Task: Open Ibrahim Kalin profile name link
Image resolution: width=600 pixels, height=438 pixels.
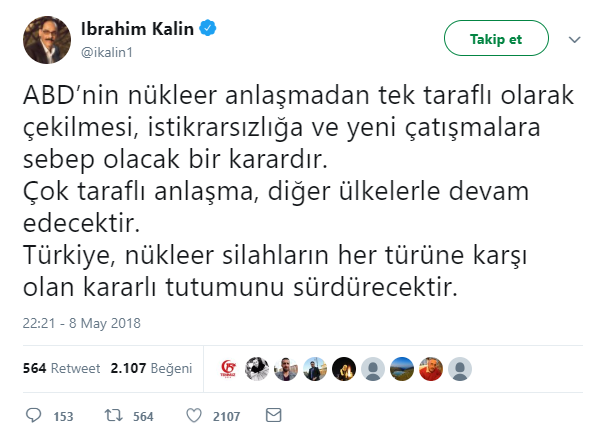Action: pos(137,29)
